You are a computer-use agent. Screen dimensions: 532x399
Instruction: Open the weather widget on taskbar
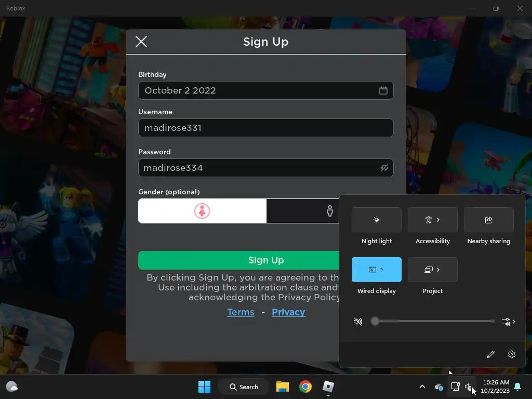pos(11,387)
